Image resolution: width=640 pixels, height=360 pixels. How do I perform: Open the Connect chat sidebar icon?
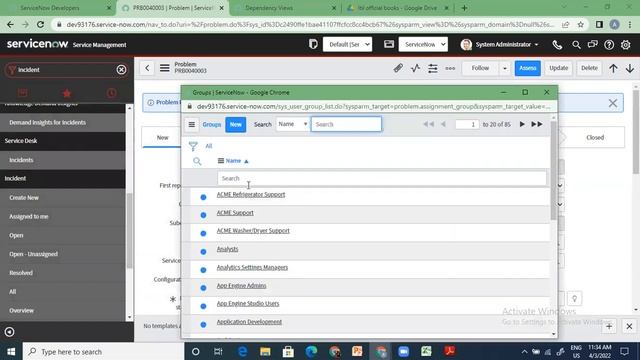[593, 44]
